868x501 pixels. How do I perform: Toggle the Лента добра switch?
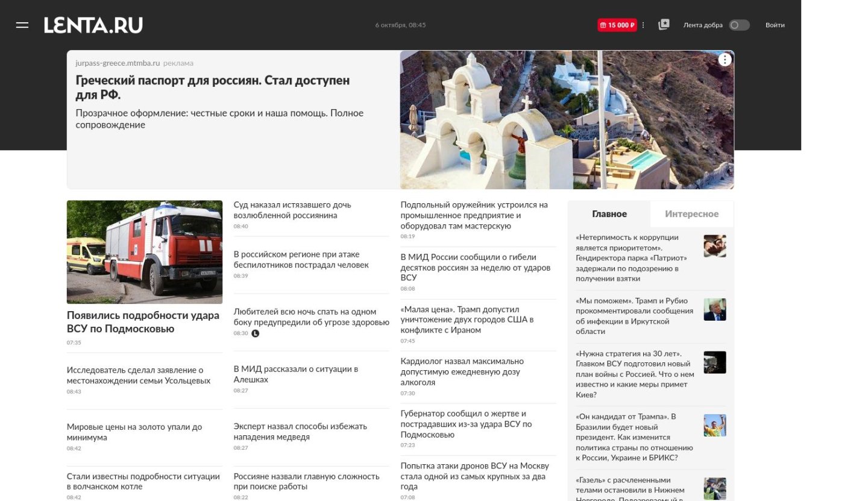pyautogui.click(x=739, y=25)
